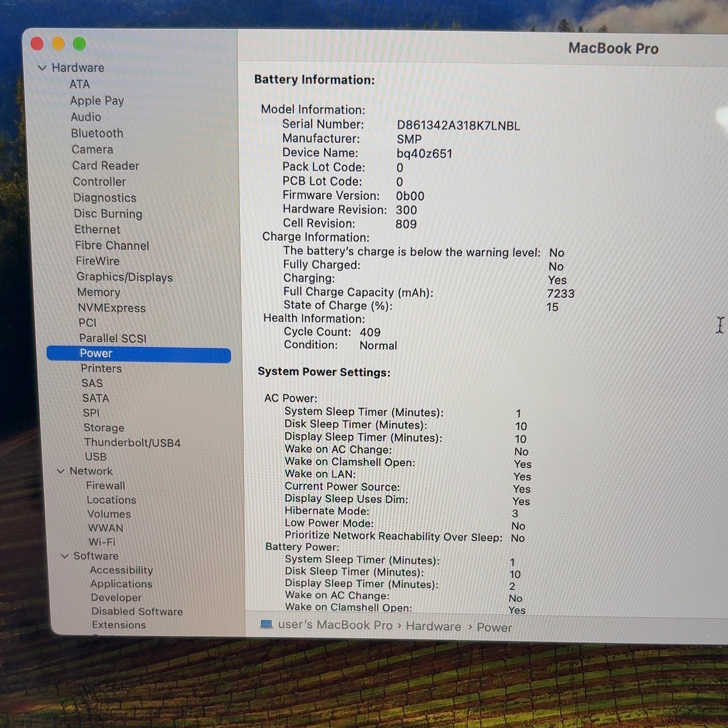The image size is (728, 728).
Task: Open Disabled Software in the sidebar
Action: click(x=137, y=612)
